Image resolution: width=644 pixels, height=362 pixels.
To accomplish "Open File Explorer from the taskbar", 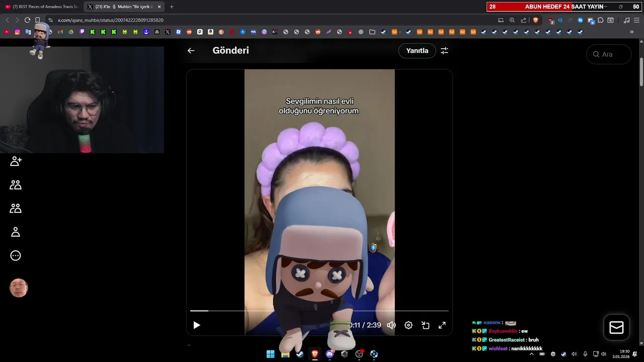I will (285, 354).
